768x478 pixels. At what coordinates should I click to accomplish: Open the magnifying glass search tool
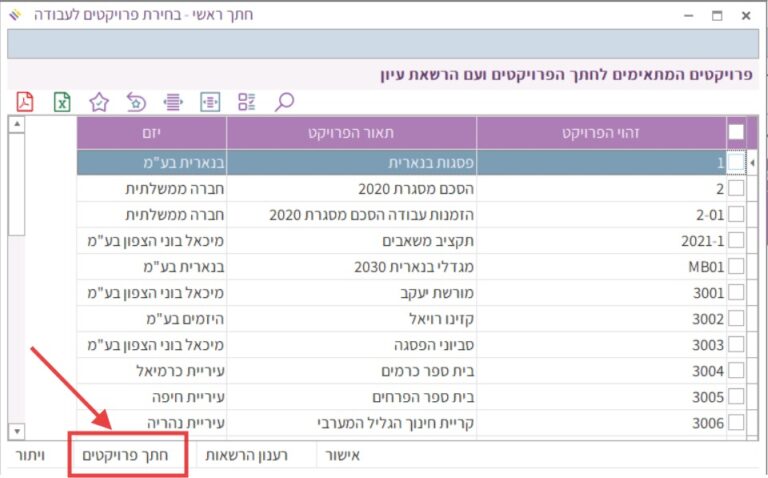point(285,101)
